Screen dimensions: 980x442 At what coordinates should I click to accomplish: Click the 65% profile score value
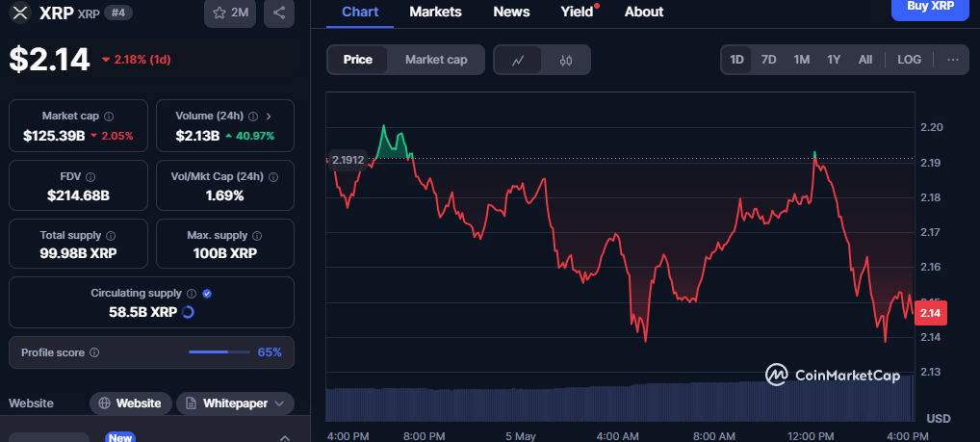click(x=270, y=352)
